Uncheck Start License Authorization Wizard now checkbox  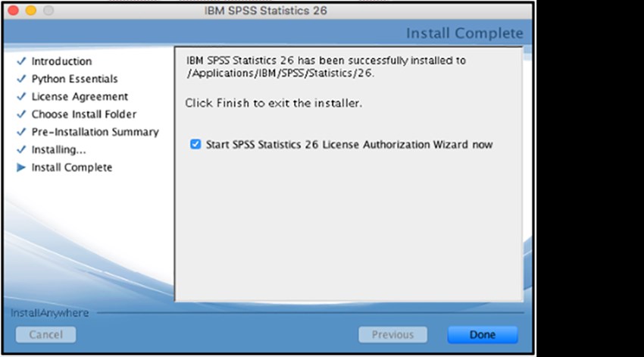tap(195, 144)
